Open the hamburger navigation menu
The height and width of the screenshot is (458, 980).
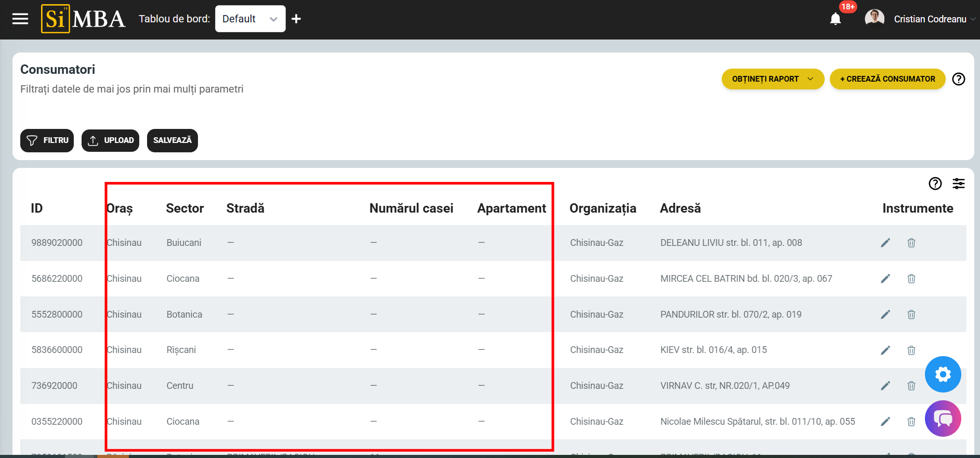coord(20,19)
